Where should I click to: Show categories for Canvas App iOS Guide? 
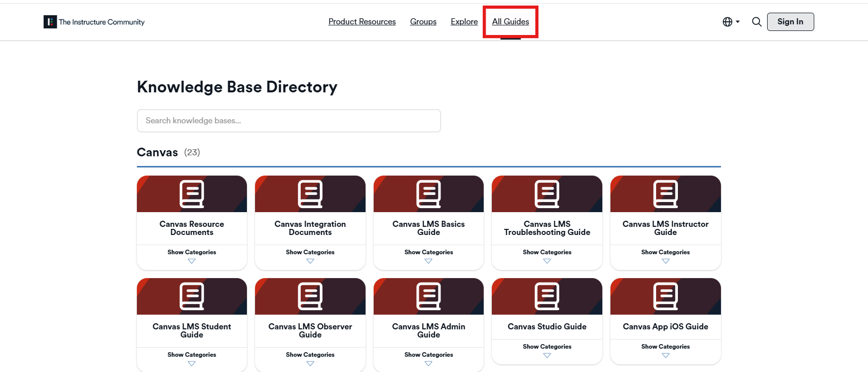666,351
